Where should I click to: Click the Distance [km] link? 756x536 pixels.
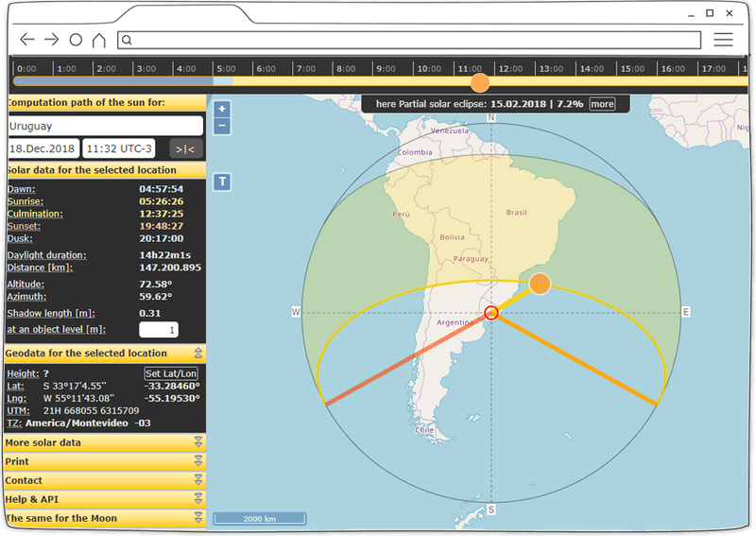pos(40,268)
